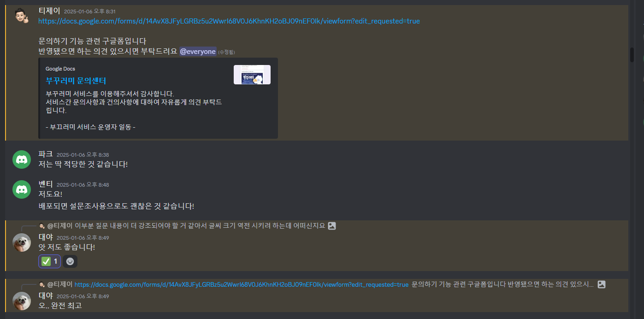Click the username 파크
Screen dimensions: 644x319
[x=46, y=154]
